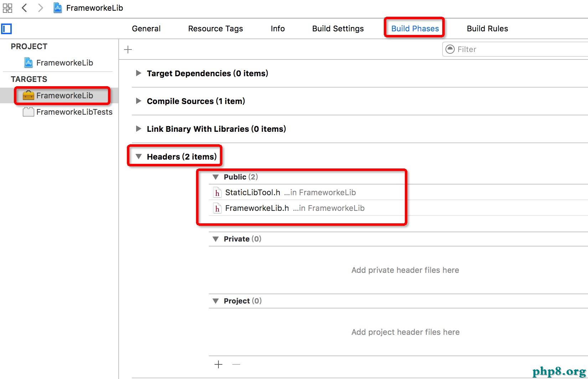Click the related items grid icon
588x379 pixels.
click(7, 8)
